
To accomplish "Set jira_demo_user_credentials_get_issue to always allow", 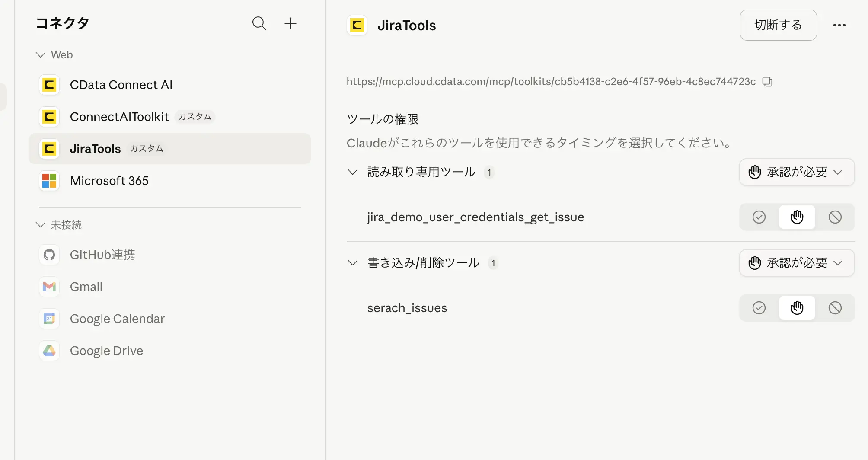I will 759,217.
